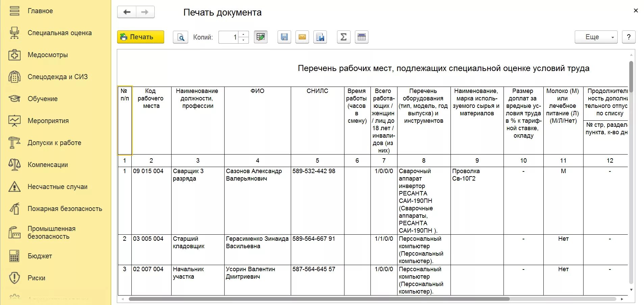Image resolution: width=644 pixels, height=305 pixels.
Task: Select cell Сварщик 3 разряда
Action: 198,201
